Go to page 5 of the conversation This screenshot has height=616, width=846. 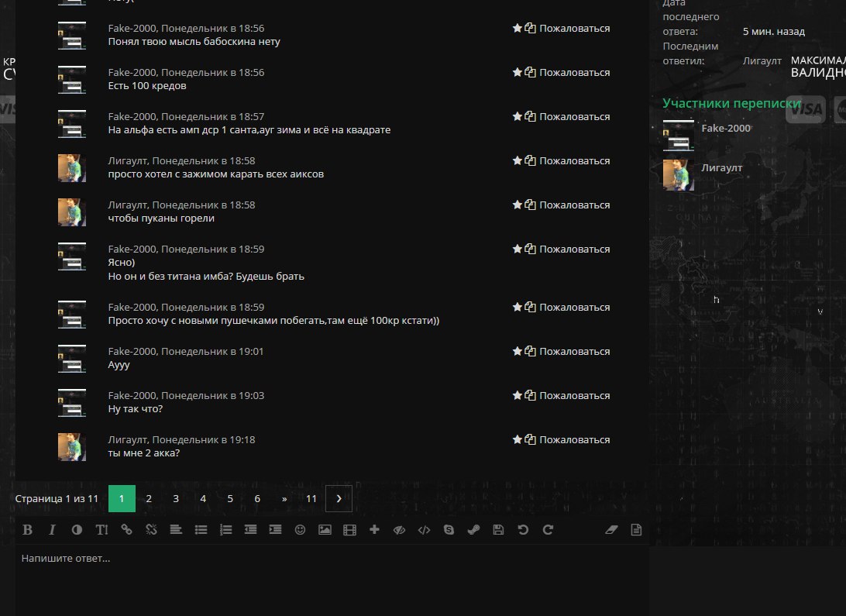(x=230, y=498)
